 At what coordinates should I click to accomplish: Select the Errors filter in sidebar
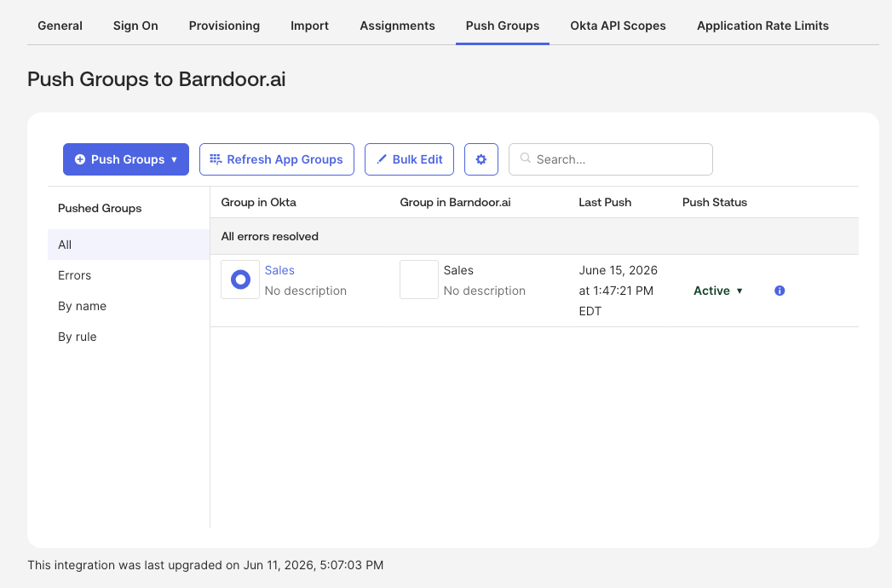coord(129,275)
